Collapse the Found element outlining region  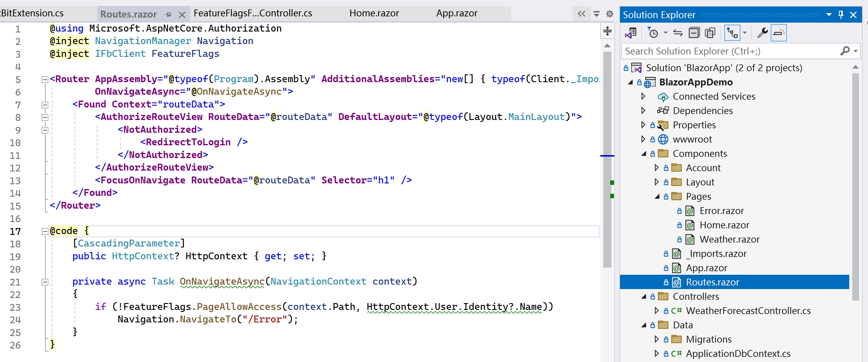tap(45, 105)
